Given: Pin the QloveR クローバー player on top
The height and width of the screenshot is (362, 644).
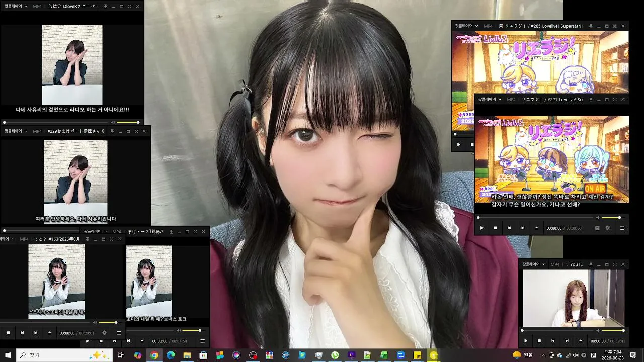Looking at the screenshot, I should click(x=105, y=6).
